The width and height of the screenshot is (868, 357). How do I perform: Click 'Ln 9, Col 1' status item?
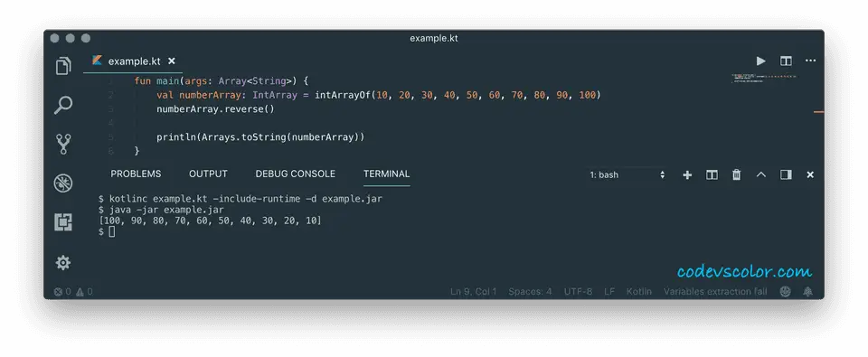473,292
